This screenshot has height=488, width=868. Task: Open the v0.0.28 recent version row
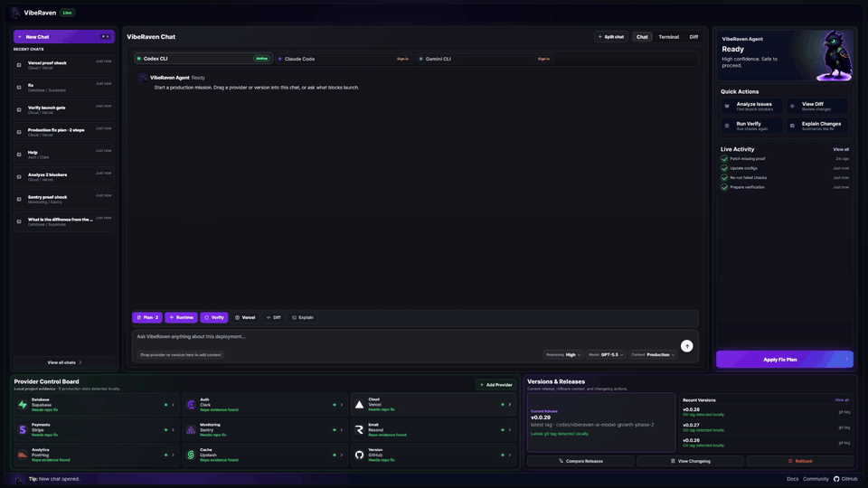point(766,412)
